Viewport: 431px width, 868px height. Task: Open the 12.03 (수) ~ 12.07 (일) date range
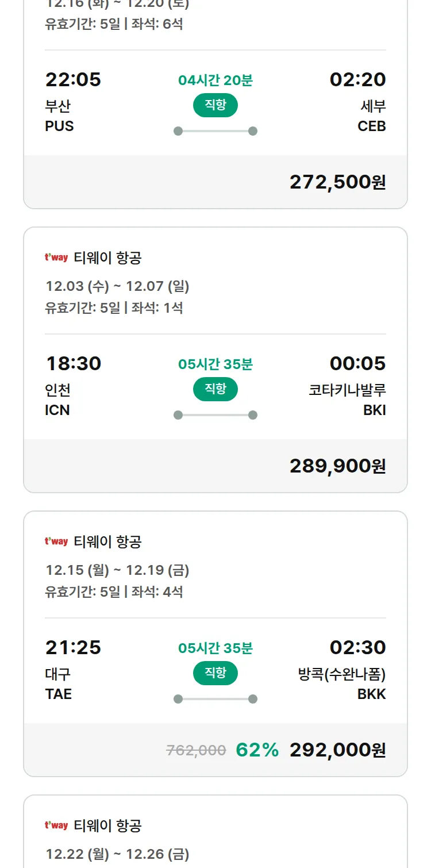coord(117,286)
